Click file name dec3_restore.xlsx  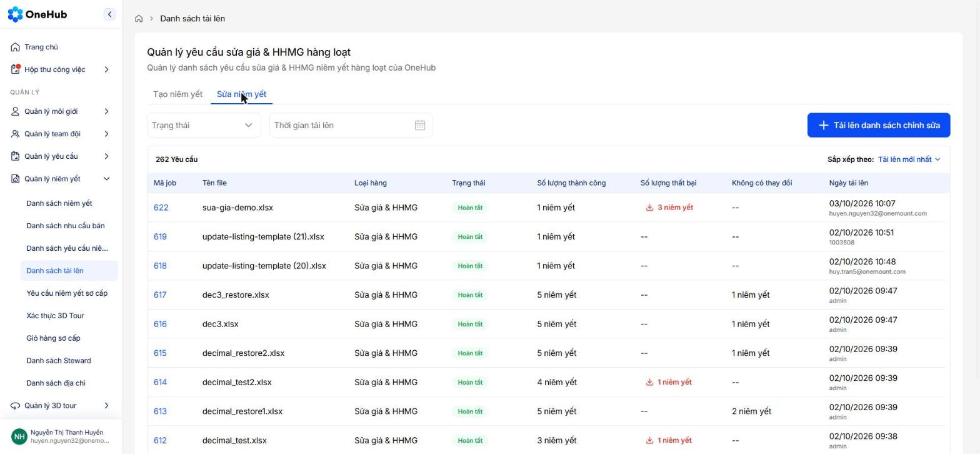tap(236, 295)
